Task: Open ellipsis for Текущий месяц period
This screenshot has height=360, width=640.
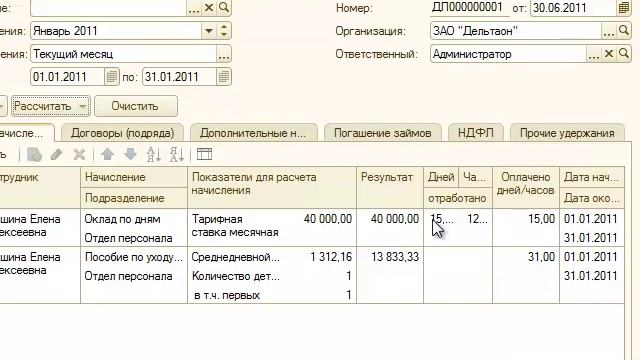Action: pyautogui.click(x=224, y=54)
